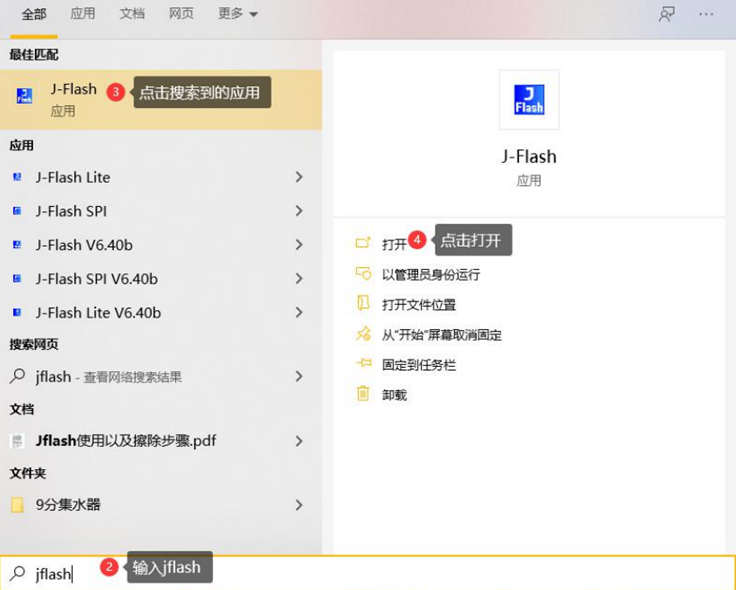Choose 固定到任务栏
The image size is (736, 590).
click(x=419, y=365)
